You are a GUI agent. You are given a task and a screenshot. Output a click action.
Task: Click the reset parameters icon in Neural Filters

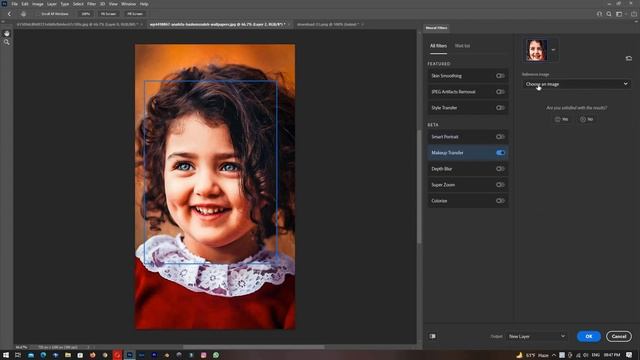[x=629, y=58]
